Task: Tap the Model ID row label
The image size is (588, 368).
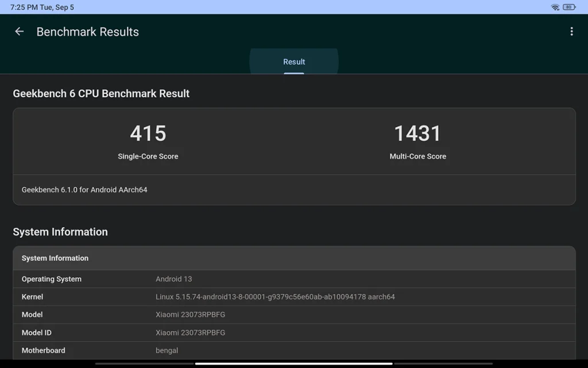Action: [36, 333]
